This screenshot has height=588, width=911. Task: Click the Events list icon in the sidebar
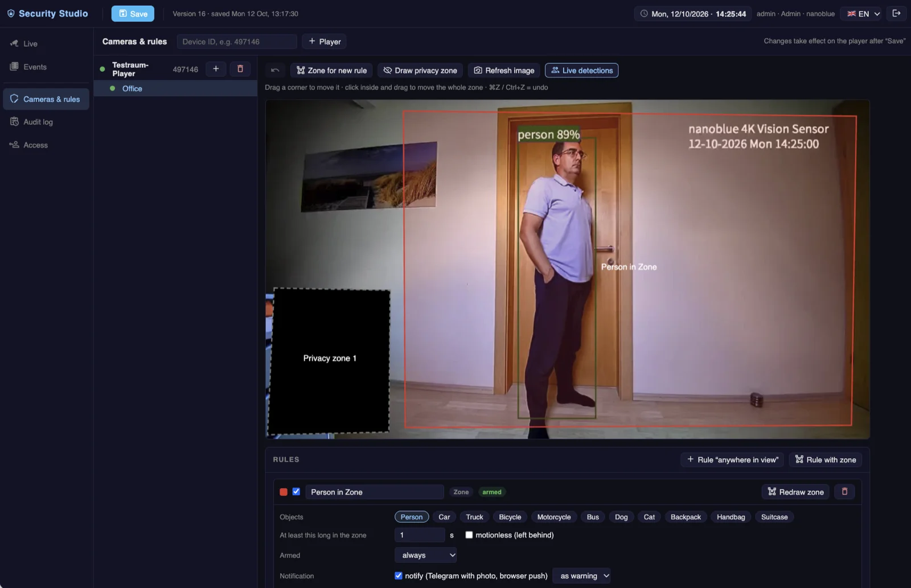(14, 67)
